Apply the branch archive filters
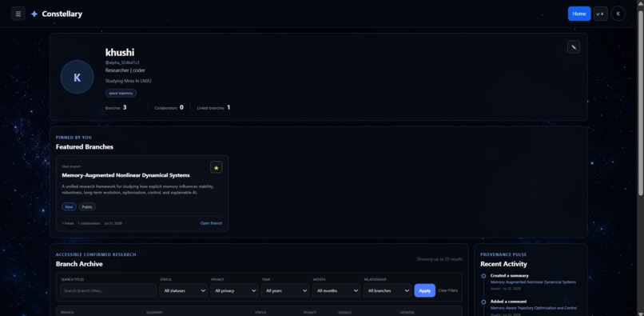This screenshot has width=644, height=316. pyautogui.click(x=425, y=290)
